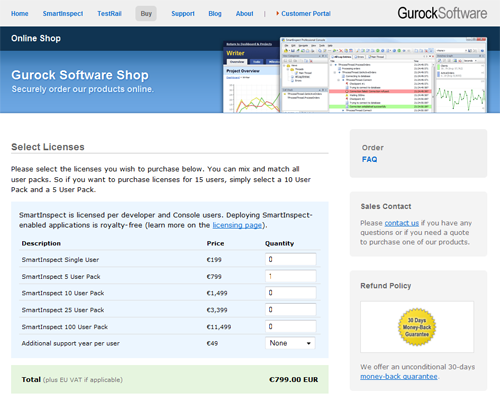Focus the SmartInspect 10 User Pack quantity field

coord(291,293)
